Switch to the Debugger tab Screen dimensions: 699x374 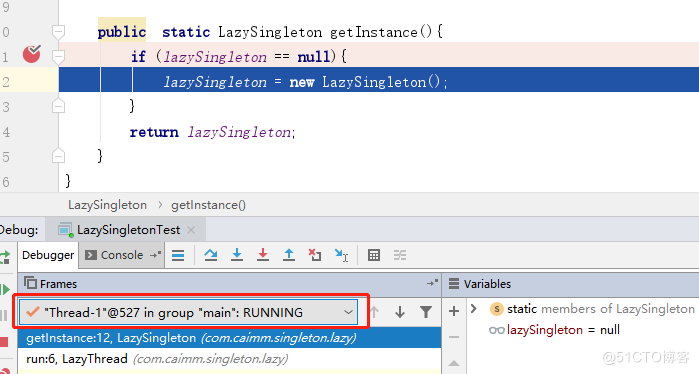click(x=48, y=255)
